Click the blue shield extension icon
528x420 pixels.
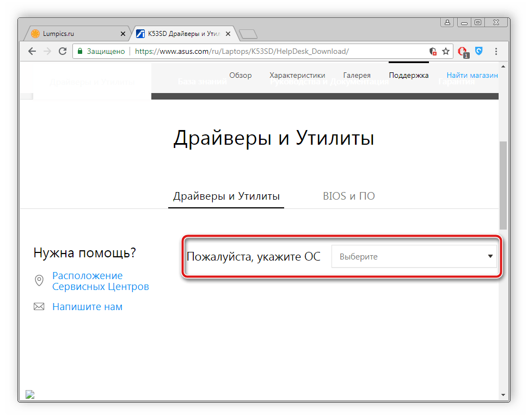point(478,51)
